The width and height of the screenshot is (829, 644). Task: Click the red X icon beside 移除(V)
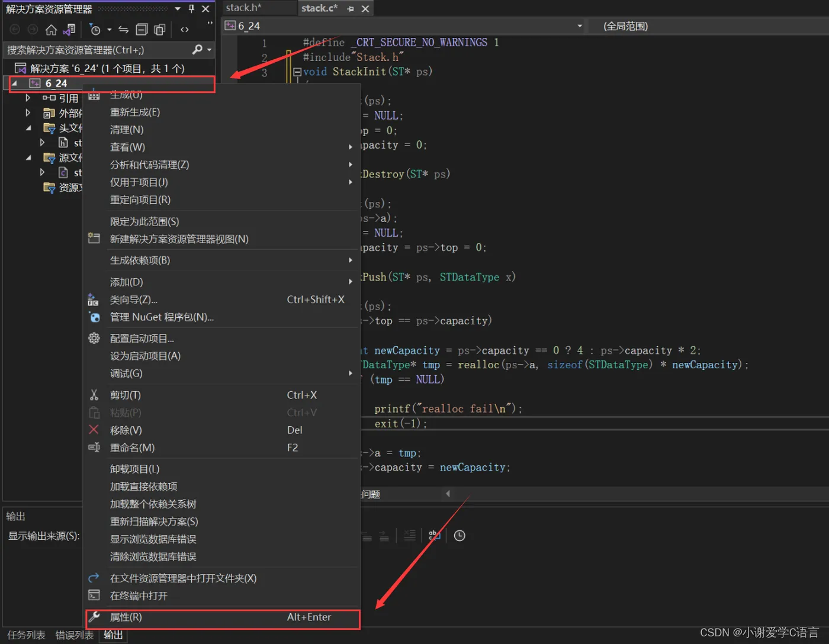[94, 430]
